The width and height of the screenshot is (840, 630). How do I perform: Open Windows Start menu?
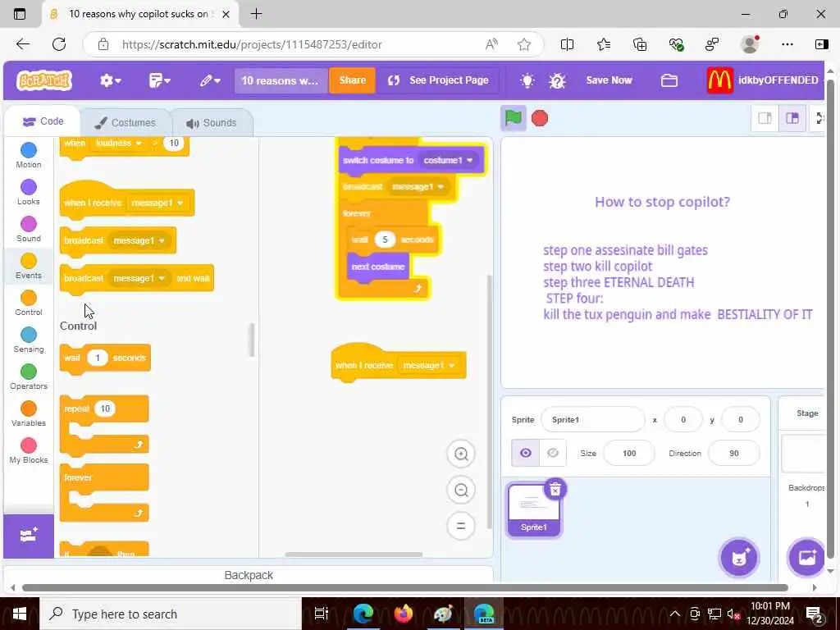[x=20, y=614]
